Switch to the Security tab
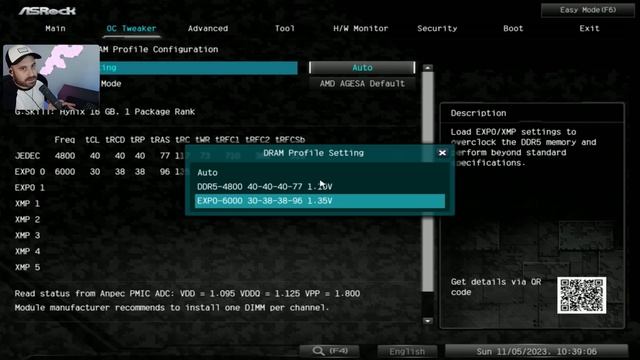The width and height of the screenshot is (640, 360). click(x=437, y=28)
